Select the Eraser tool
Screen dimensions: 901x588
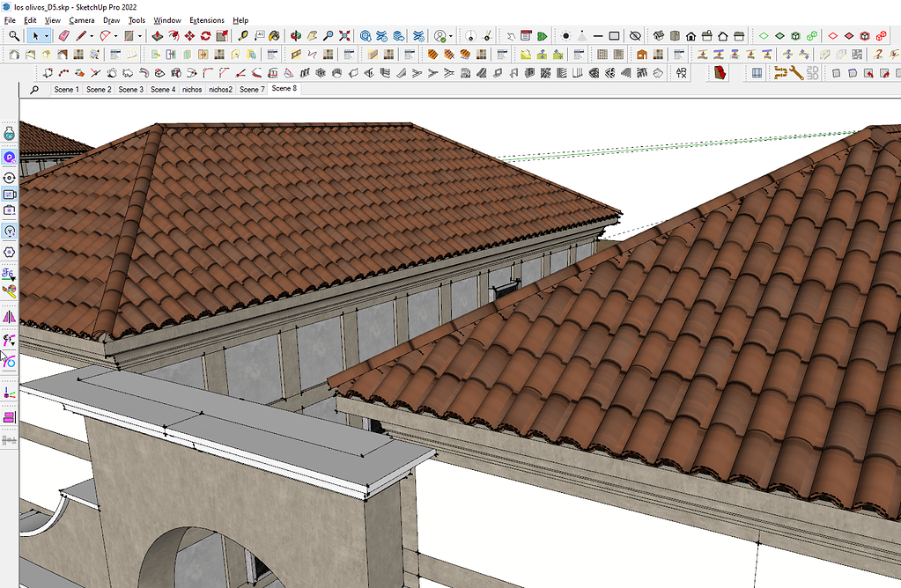click(63, 36)
